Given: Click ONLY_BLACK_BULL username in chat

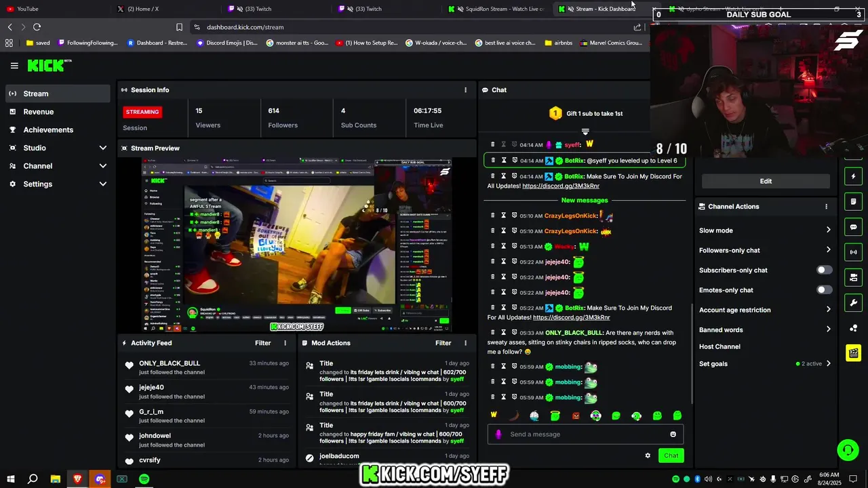Looking at the screenshot, I should click(574, 333).
